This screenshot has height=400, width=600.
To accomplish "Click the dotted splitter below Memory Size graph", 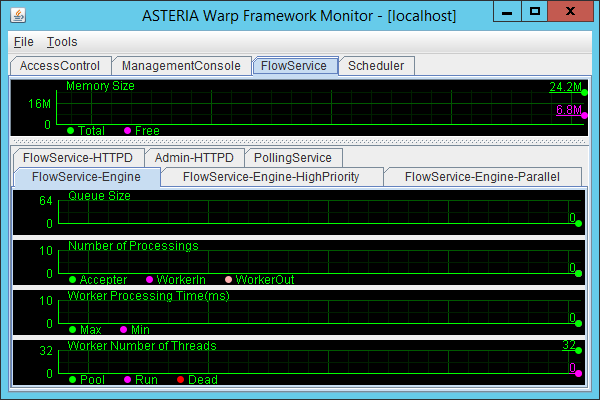I will click(299, 141).
